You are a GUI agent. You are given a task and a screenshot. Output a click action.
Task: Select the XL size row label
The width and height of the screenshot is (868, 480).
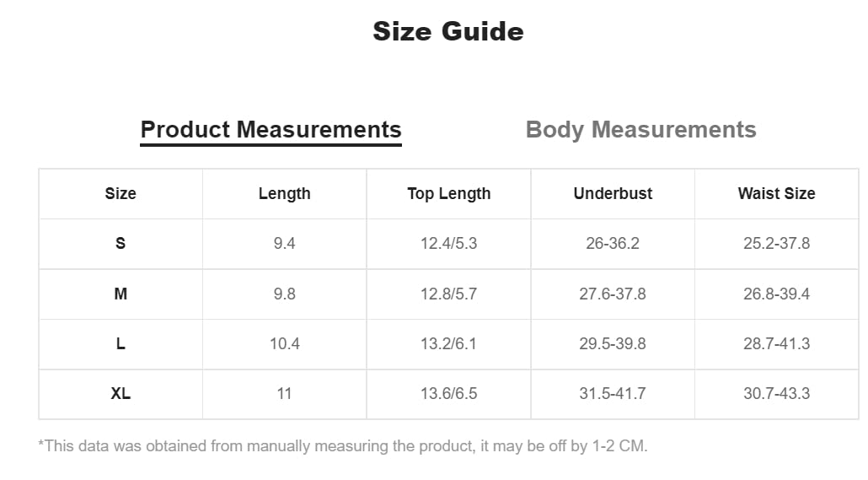(x=121, y=394)
